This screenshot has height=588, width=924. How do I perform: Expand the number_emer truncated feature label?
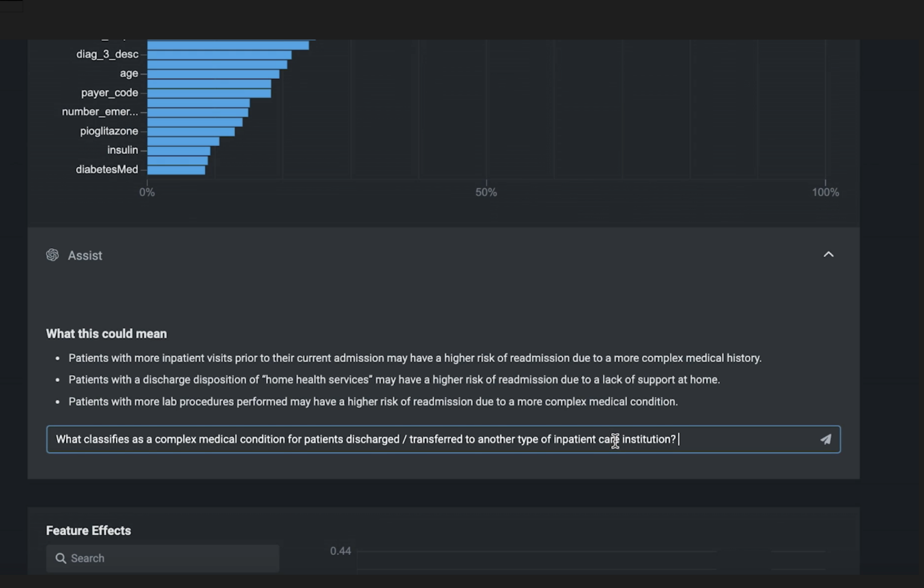[100, 112]
